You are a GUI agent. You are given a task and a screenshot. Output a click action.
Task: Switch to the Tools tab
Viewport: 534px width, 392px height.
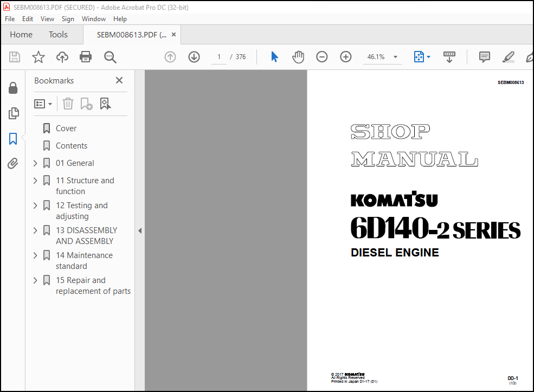(58, 34)
